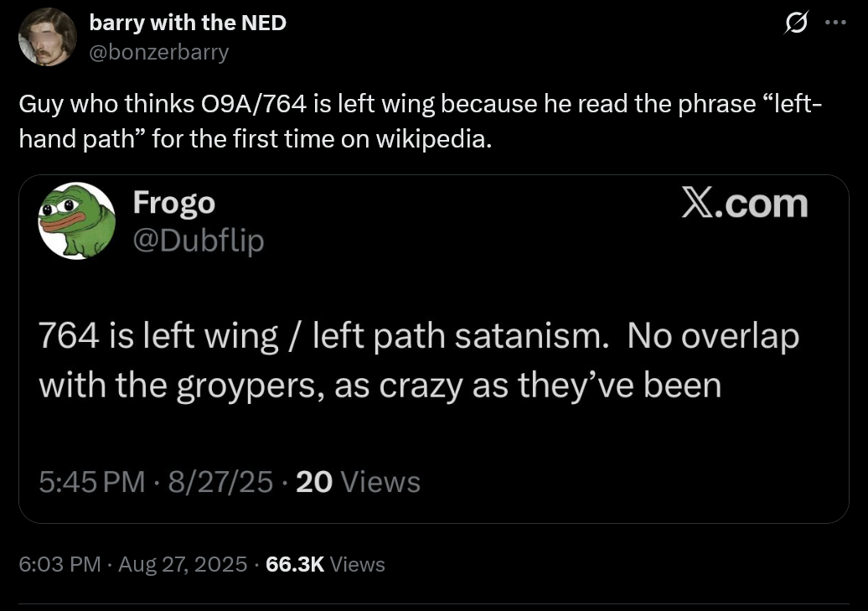Click Frogo's Pepe frog avatar
Image resolution: width=868 pixels, height=611 pixels.
click(77, 220)
